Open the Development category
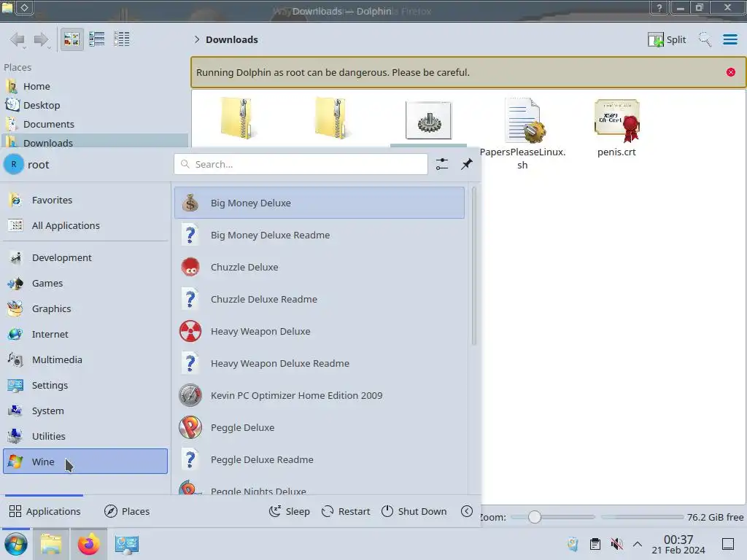This screenshot has width=747, height=560. tap(85, 257)
